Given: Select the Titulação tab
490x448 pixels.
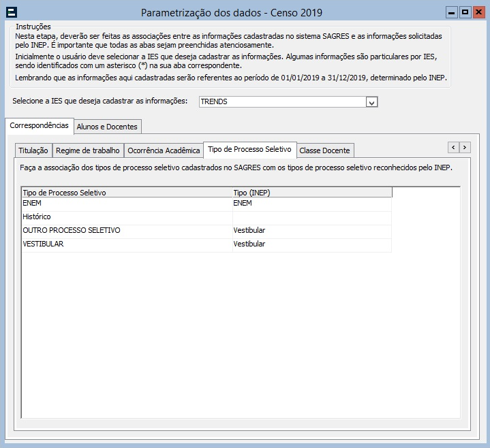Looking at the screenshot, I should click(33, 150).
